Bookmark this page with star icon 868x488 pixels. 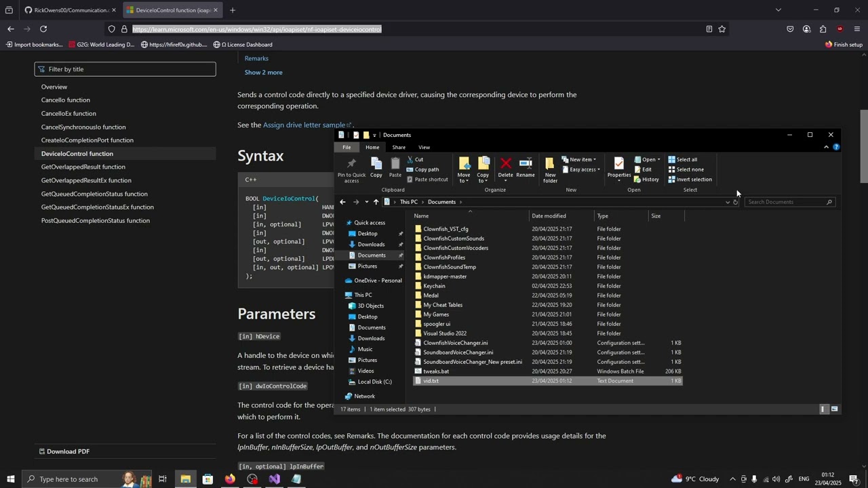click(722, 29)
